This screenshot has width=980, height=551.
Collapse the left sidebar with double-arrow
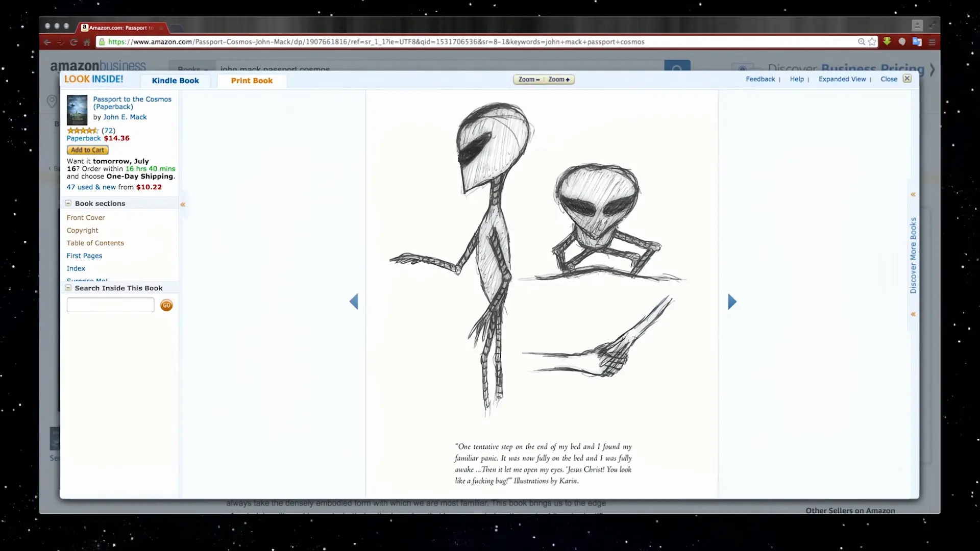click(183, 205)
